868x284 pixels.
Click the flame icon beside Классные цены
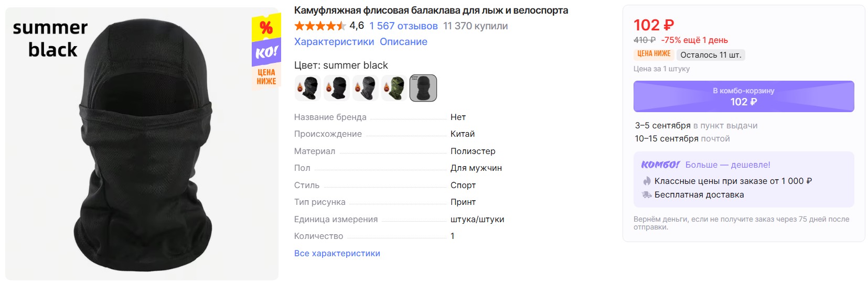(x=647, y=181)
